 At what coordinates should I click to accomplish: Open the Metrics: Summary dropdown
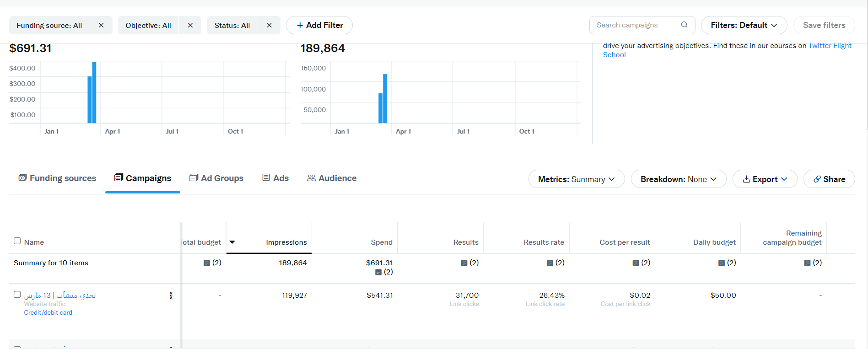(x=576, y=179)
